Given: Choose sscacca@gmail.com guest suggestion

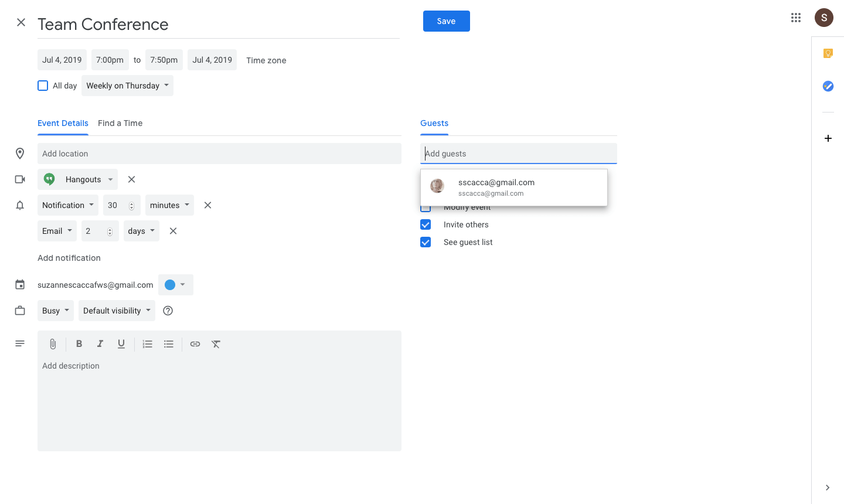Looking at the screenshot, I should click(514, 188).
